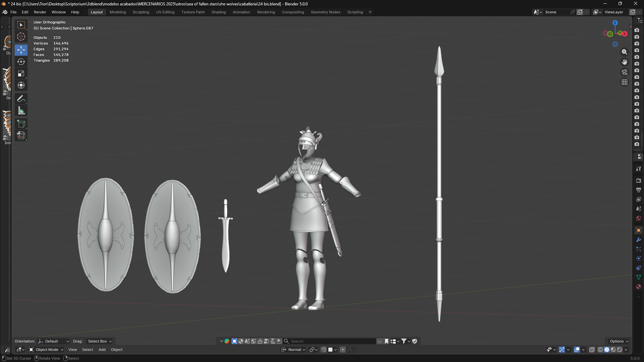This screenshot has width=644, height=362.
Task: Select the Annotate tool
Action: pyautogui.click(x=21, y=99)
